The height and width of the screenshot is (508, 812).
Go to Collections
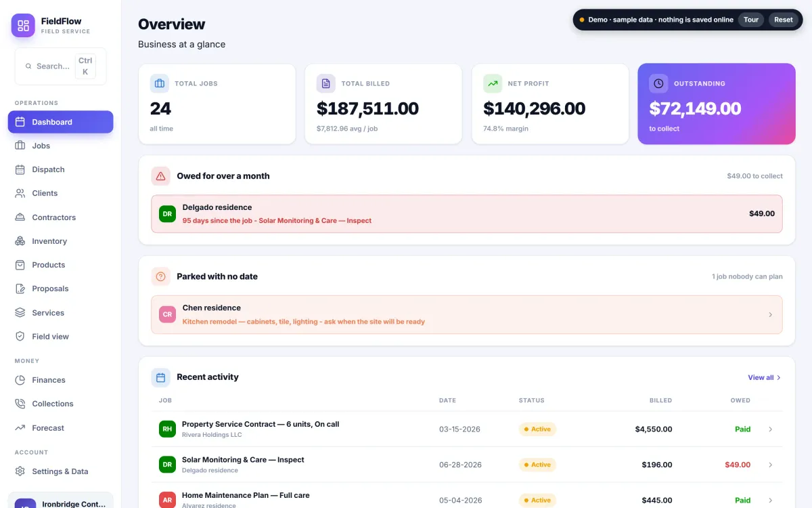tap(60, 404)
